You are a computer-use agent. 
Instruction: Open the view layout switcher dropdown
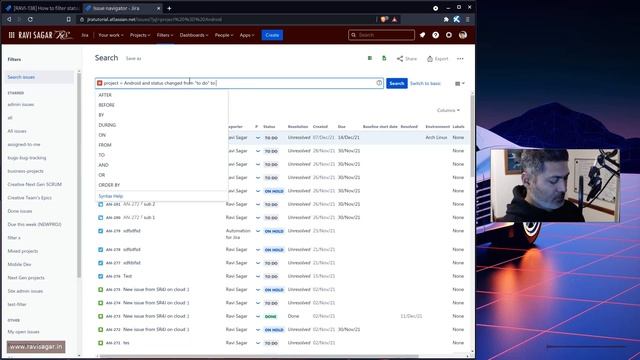[460, 83]
